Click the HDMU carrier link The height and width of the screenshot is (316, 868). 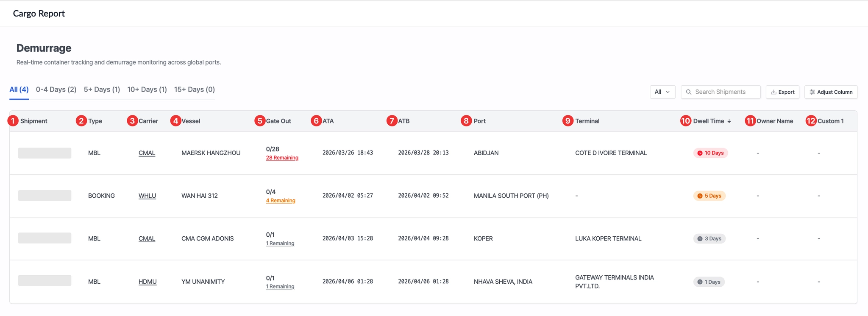point(147,282)
